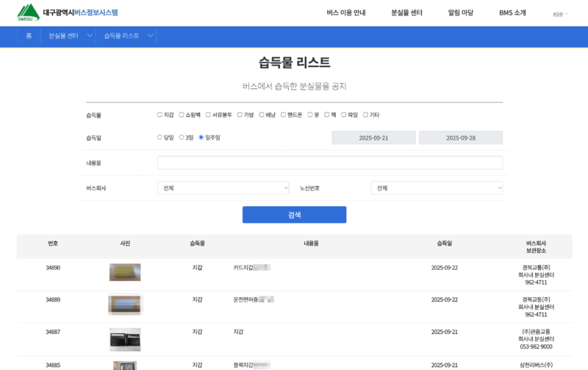Viewport: 588px width, 370px height.
Task: Open the 버스회사 dropdown
Action: click(x=223, y=188)
